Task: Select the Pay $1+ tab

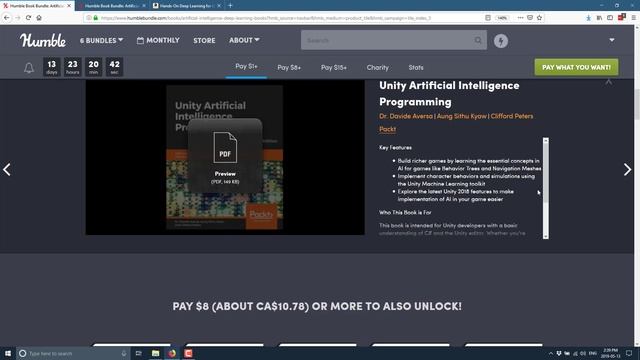Action: pos(246,66)
